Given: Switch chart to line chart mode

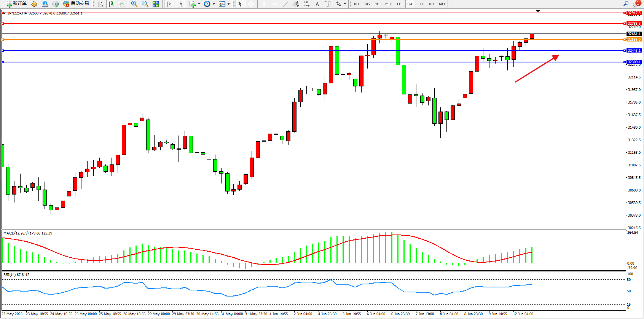Looking at the screenshot, I should point(122,4).
